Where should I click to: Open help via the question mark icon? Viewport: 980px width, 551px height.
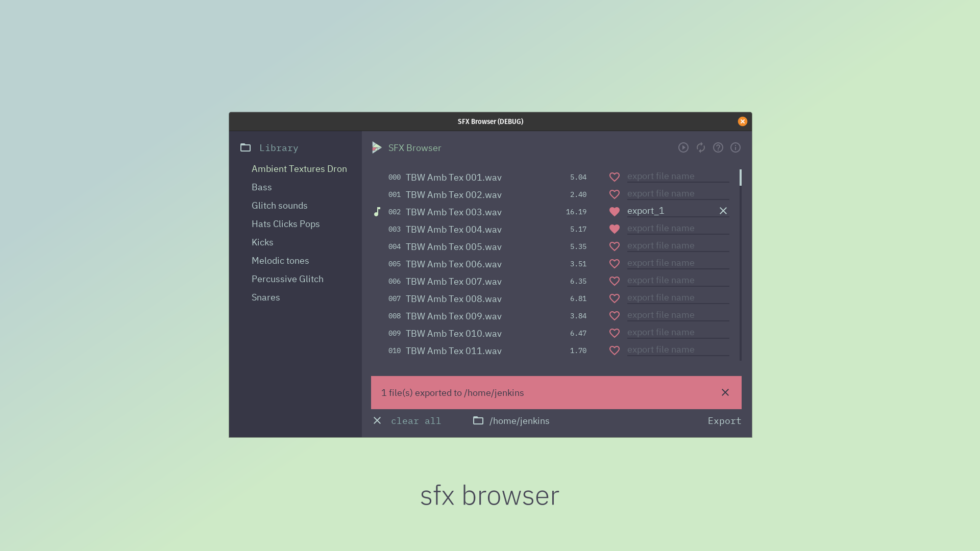click(718, 147)
